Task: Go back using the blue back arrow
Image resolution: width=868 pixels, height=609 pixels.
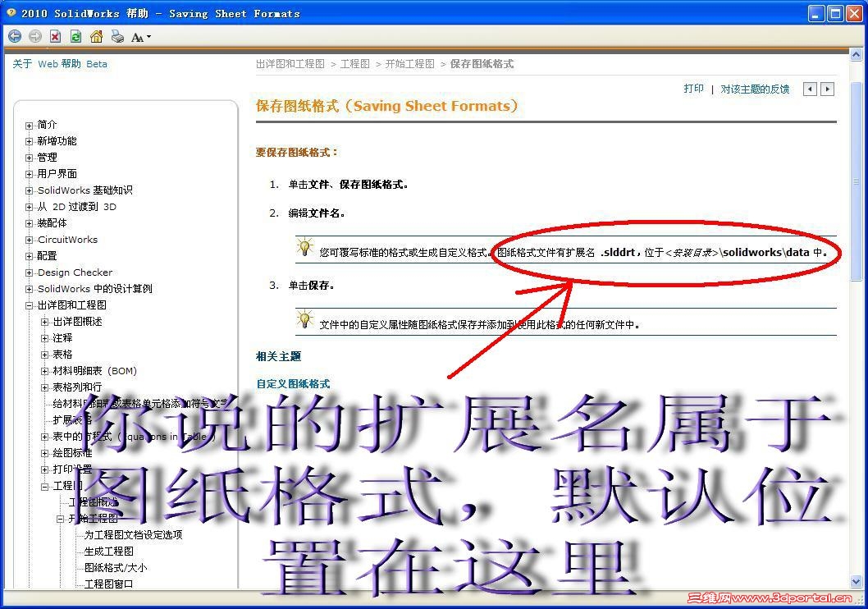Action: (15, 37)
